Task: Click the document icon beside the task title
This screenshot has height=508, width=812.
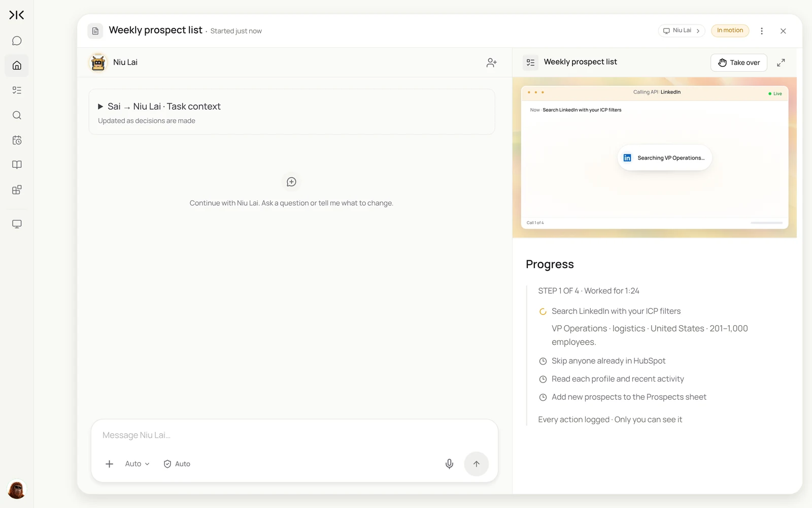Action: click(95, 31)
